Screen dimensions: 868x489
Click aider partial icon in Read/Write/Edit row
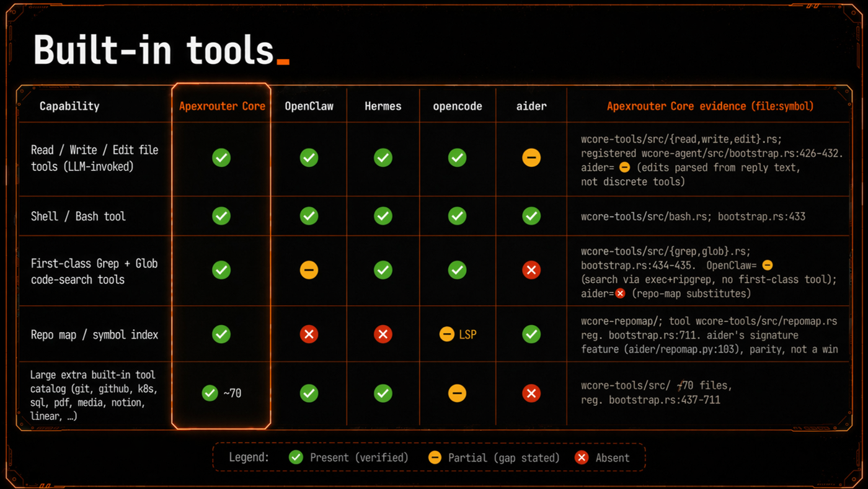click(531, 158)
